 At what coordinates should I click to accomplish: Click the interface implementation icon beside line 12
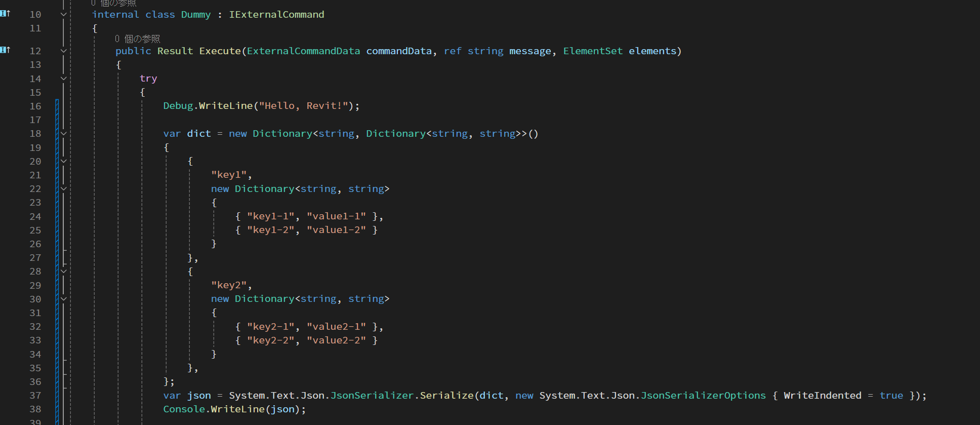pos(5,50)
